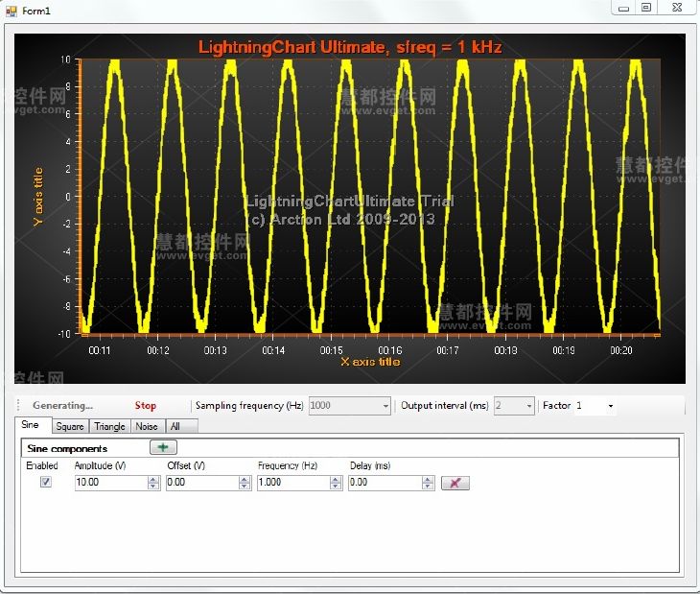This screenshot has height=594, width=700.
Task: Increase Delay value with up arrow
Action: 428,479
